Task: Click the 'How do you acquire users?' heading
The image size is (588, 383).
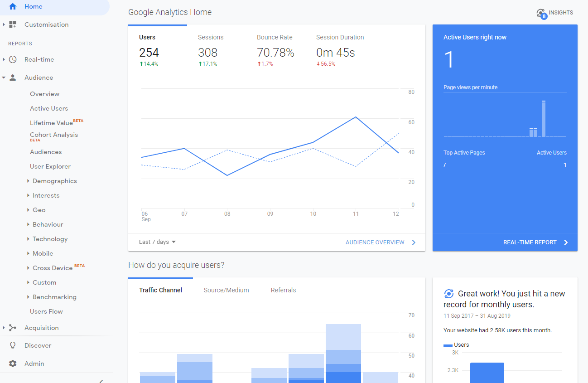Action: pyautogui.click(x=176, y=265)
